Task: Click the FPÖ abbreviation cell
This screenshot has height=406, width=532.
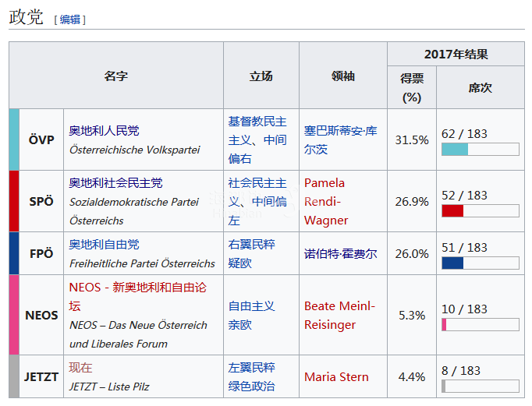Action: coord(41,253)
